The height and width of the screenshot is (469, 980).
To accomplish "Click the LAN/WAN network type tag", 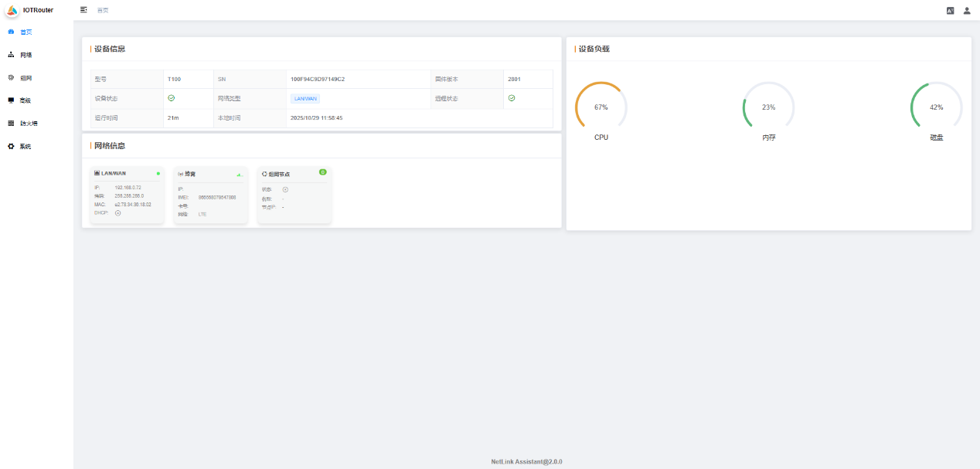I will [x=305, y=98].
